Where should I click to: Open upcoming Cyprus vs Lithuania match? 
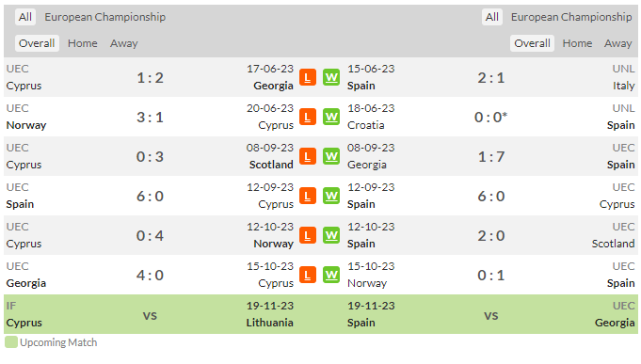[x=150, y=314]
